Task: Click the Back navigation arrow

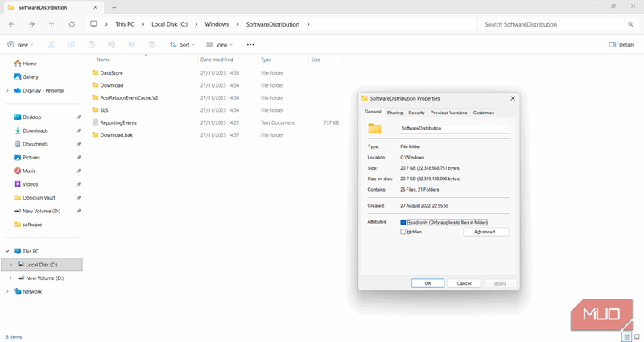Action: point(11,25)
